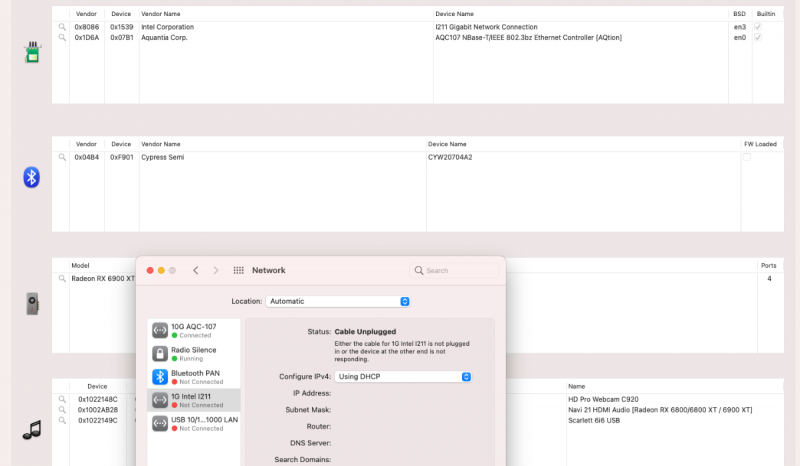Click Device Name column header in Bluetooth table

(x=447, y=144)
